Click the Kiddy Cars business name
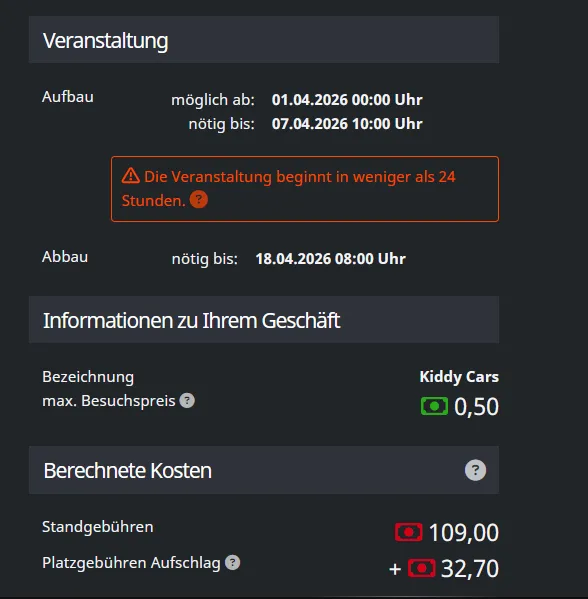588x599 pixels. pyautogui.click(x=459, y=377)
